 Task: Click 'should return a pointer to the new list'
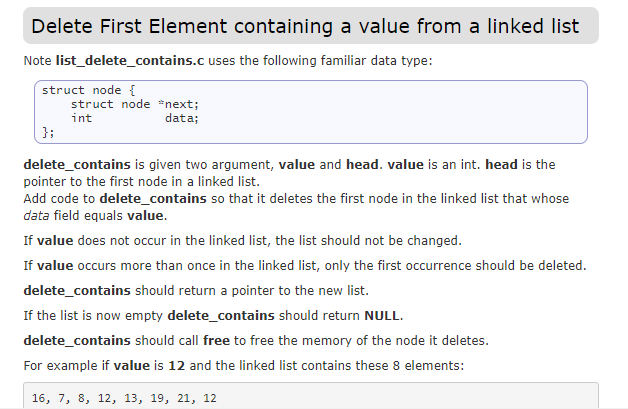[252, 290]
